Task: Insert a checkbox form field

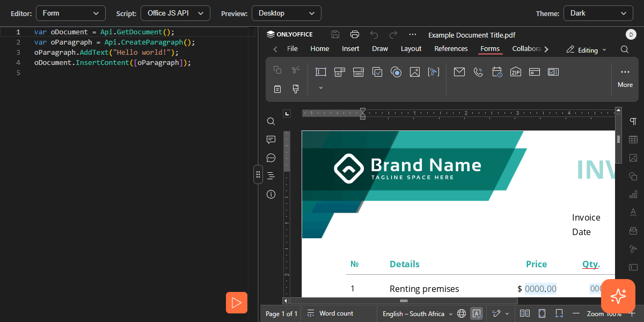Action: point(377,72)
